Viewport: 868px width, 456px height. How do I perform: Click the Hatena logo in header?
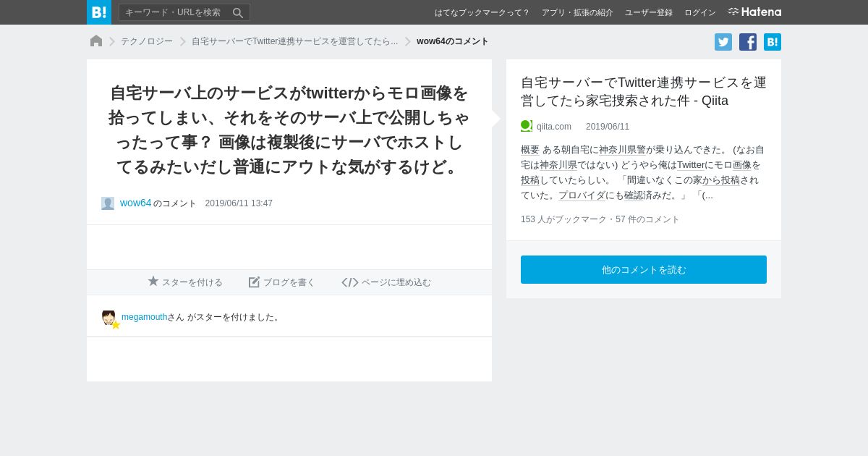pyautogui.click(x=754, y=12)
